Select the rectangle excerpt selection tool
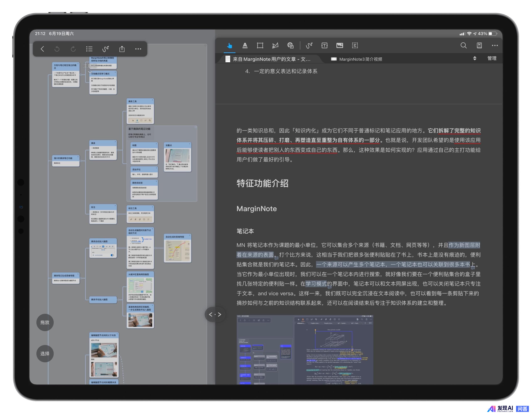Viewport: 532px width, 414px height. coord(260,46)
